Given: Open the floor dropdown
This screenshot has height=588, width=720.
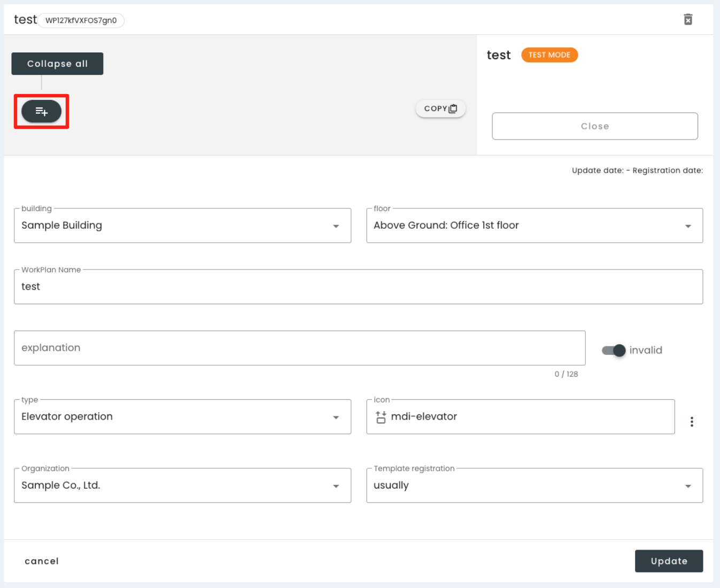Looking at the screenshot, I should [535, 226].
